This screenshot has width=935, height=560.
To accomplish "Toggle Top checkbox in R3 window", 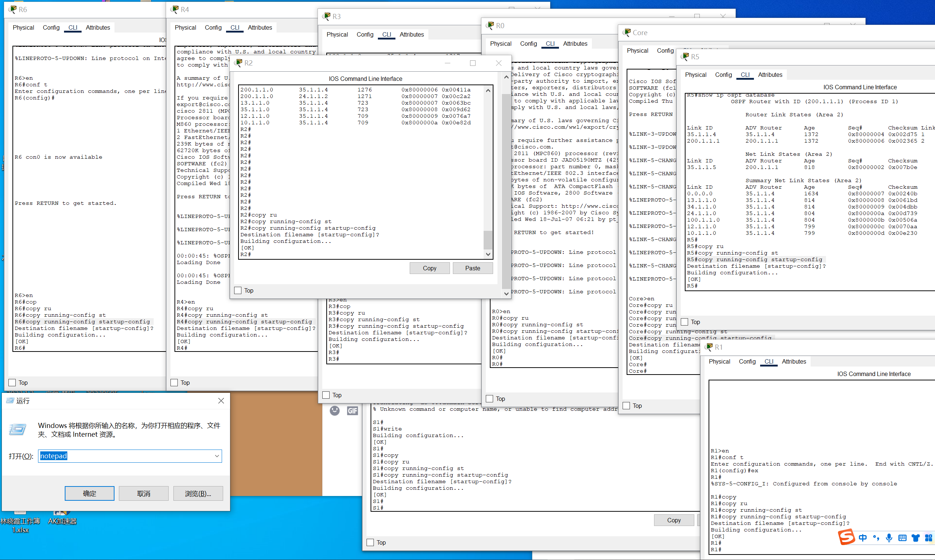I will point(326,395).
